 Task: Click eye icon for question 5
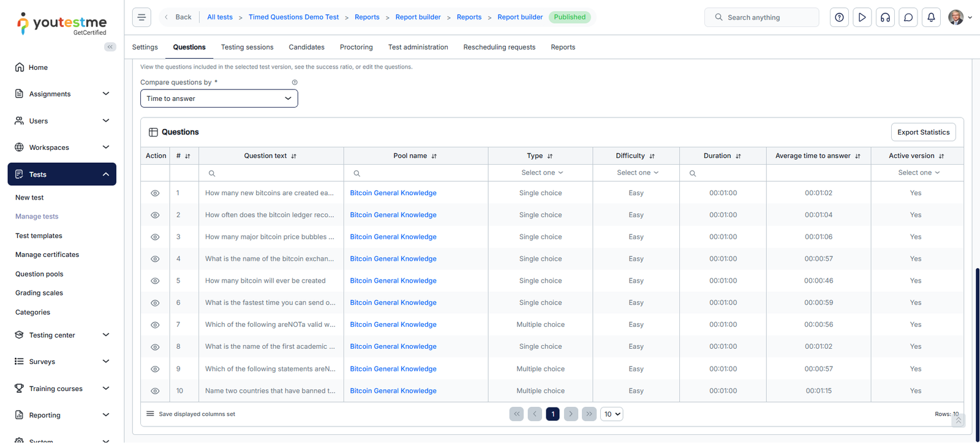(155, 281)
